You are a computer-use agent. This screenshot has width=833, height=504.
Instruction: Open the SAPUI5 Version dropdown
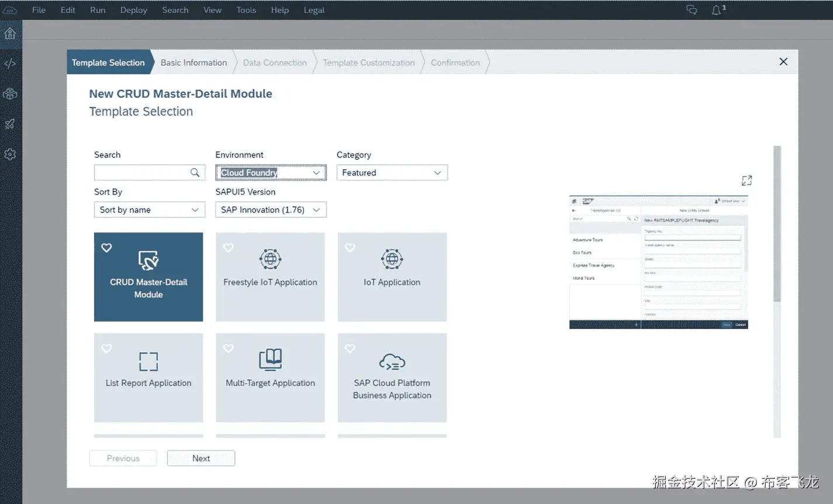tap(271, 210)
